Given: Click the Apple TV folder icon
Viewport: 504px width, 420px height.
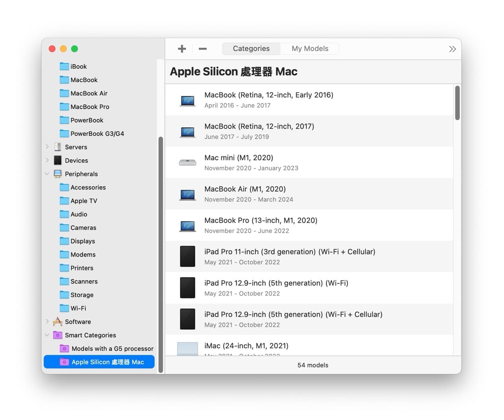Looking at the screenshot, I should tap(64, 201).
